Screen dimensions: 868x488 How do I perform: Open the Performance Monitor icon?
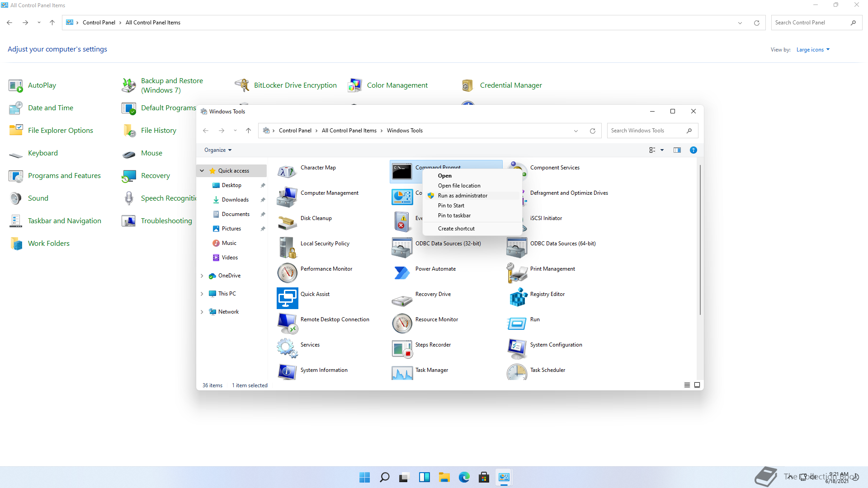[x=287, y=273]
